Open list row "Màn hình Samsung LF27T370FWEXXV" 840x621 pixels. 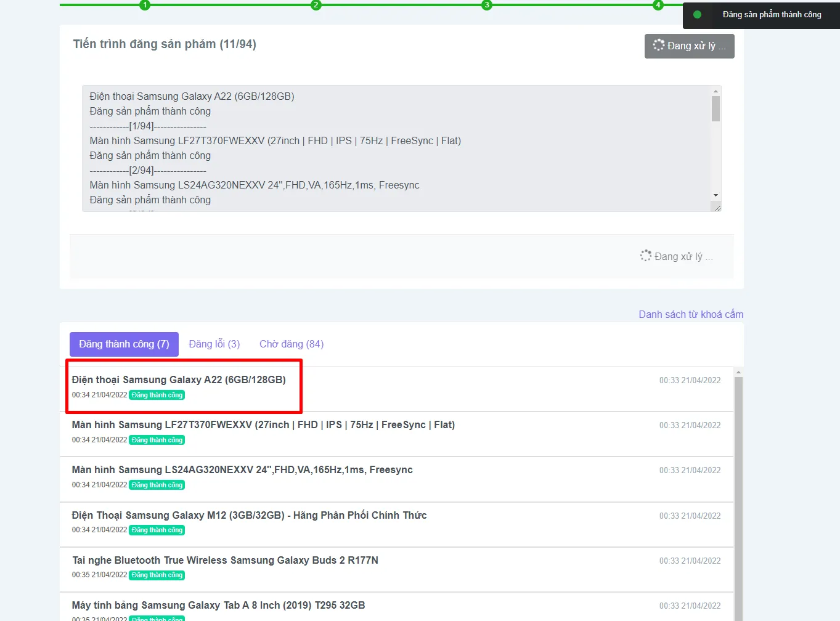click(396, 434)
